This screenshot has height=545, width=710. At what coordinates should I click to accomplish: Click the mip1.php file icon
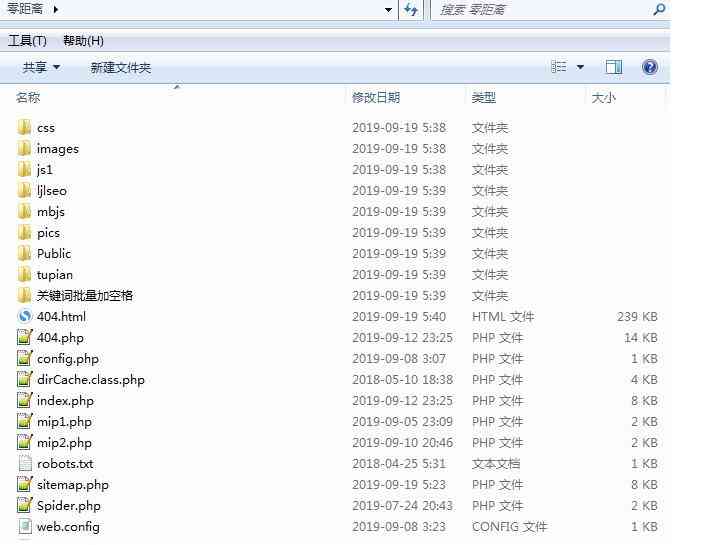click(x=25, y=421)
